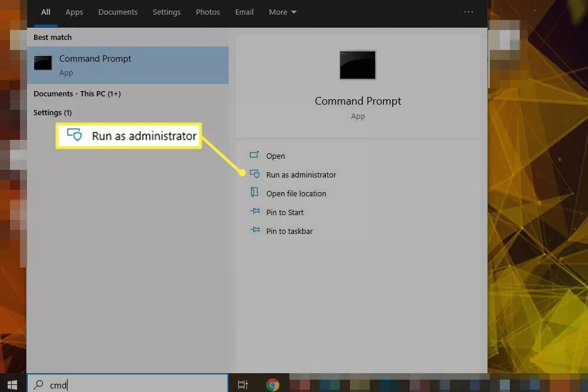
Task: Click the Command Prompt icon in best match
Action: (43, 62)
